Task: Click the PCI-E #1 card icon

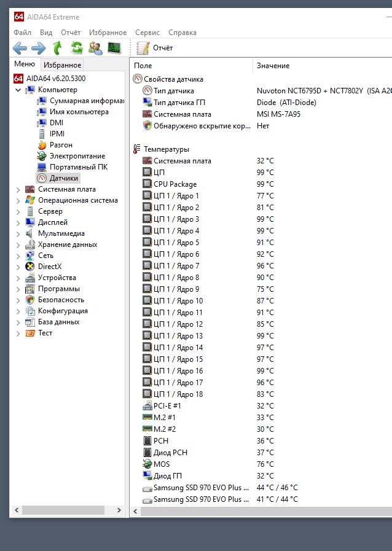Action: [147, 406]
